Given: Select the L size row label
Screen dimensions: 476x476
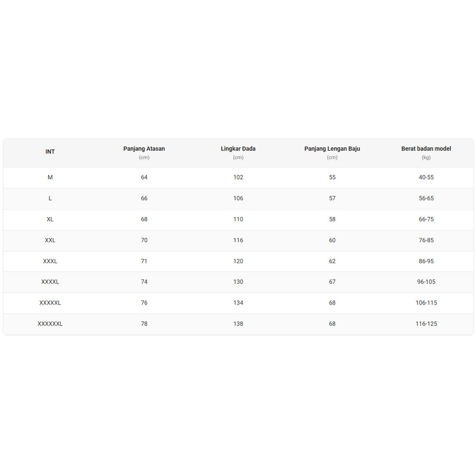Looking at the screenshot, I should (x=50, y=198).
